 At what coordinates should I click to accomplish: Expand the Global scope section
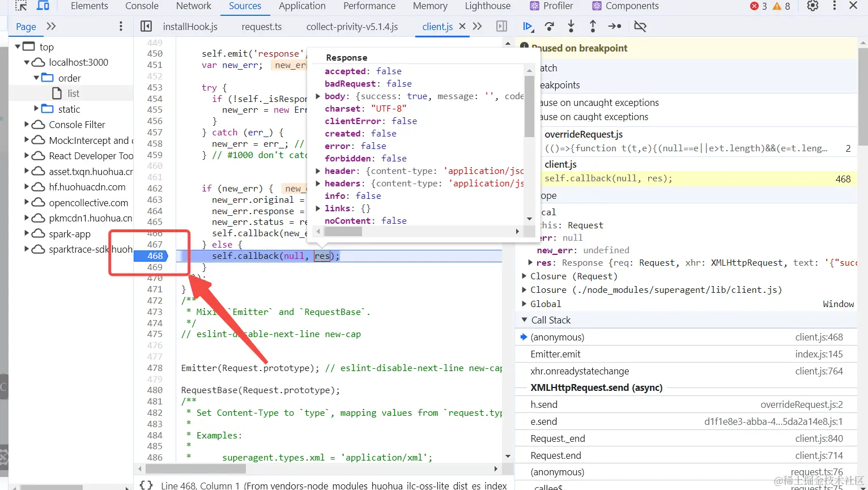coord(524,304)
